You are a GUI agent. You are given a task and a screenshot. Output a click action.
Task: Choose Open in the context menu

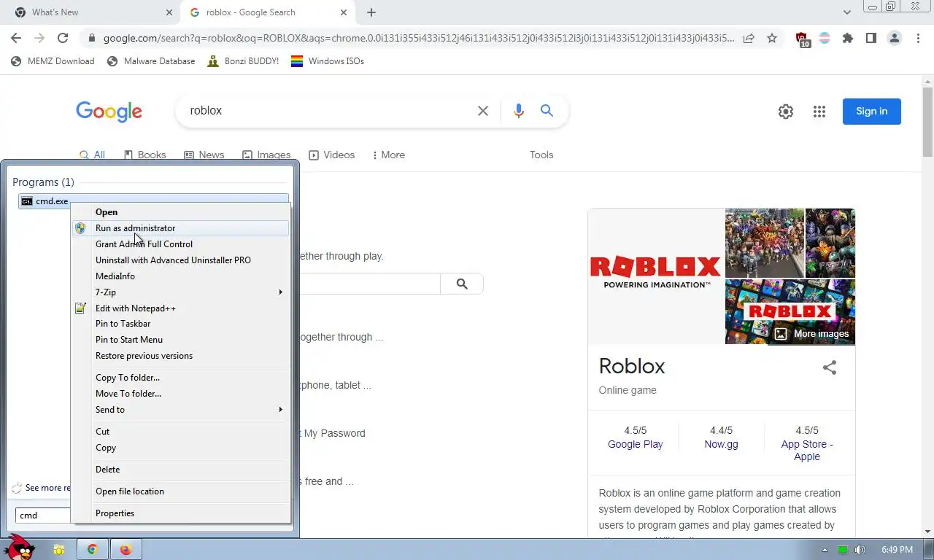(180, 212)
